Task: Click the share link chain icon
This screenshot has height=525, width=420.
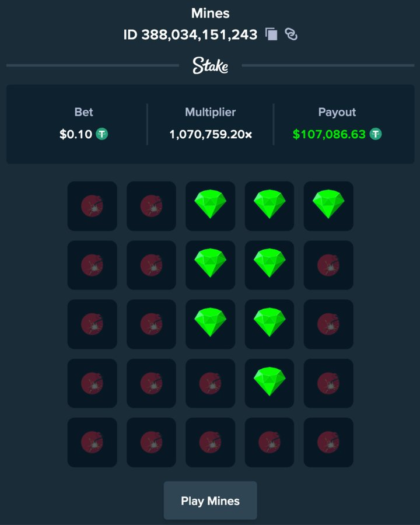Action: tap(291, 34)
